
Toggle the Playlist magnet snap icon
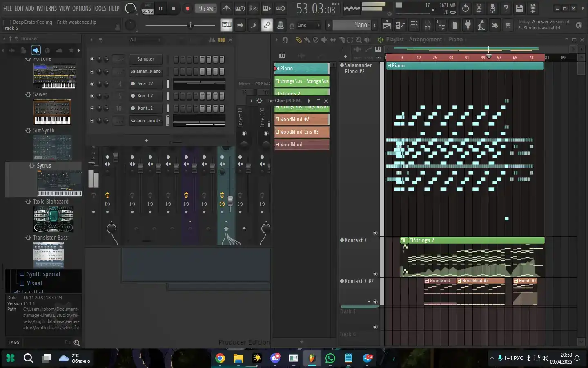click(x=285, y=40)
